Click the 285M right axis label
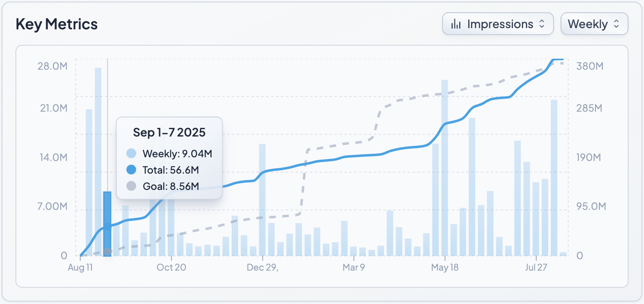 pos(589,108)
